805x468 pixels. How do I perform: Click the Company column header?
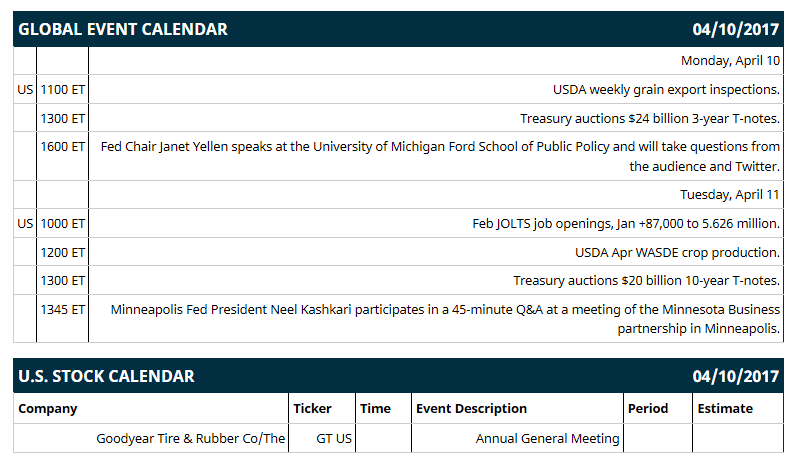click(48, 408)
